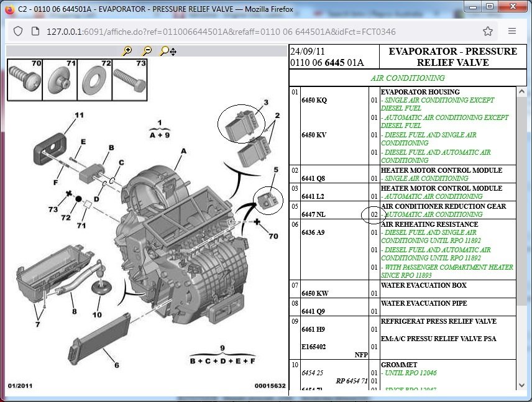Image resolution: width=532 pixels, height=402 pixels.
Task: Click callout number 8 in diagram
Action: 75,311
